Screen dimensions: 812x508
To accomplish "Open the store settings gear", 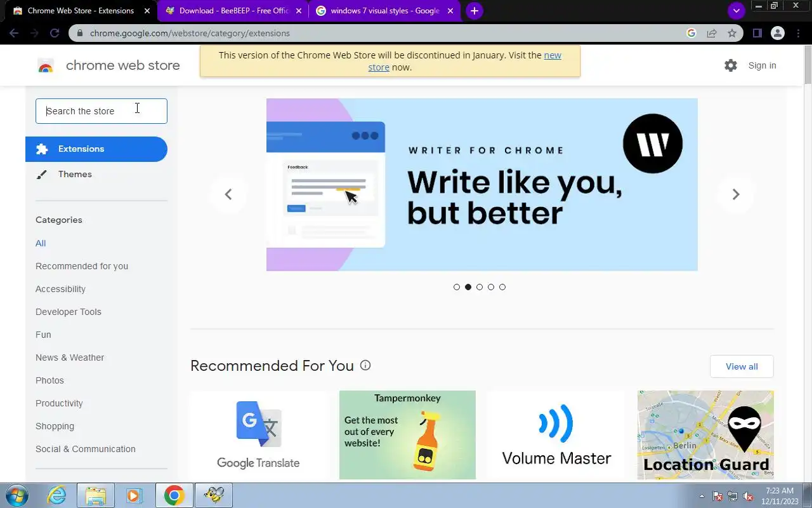I will pyautogui.click(x=731, y=65).
